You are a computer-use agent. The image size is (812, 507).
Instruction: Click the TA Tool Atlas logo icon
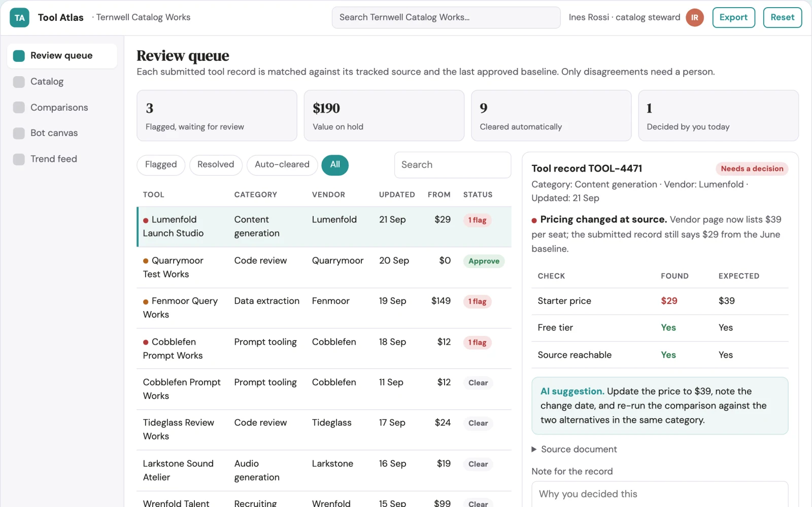pyautogui.click(x=19, y=18)
